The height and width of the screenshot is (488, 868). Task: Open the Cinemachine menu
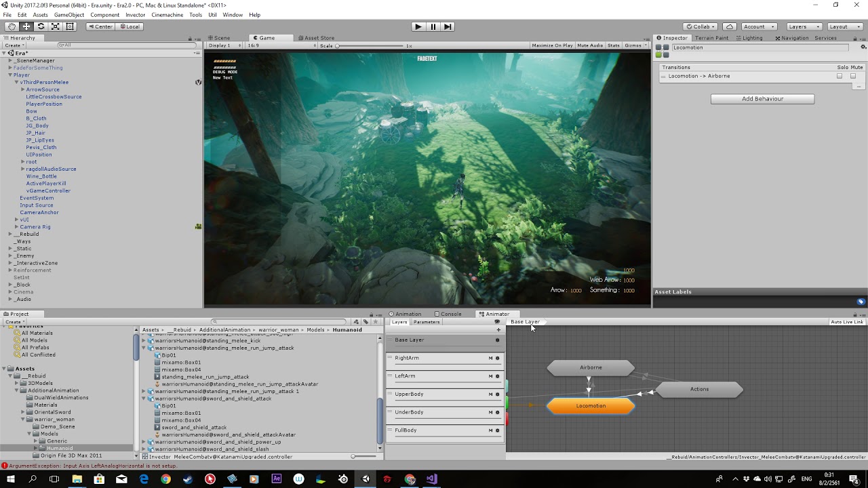coord(167,15)
